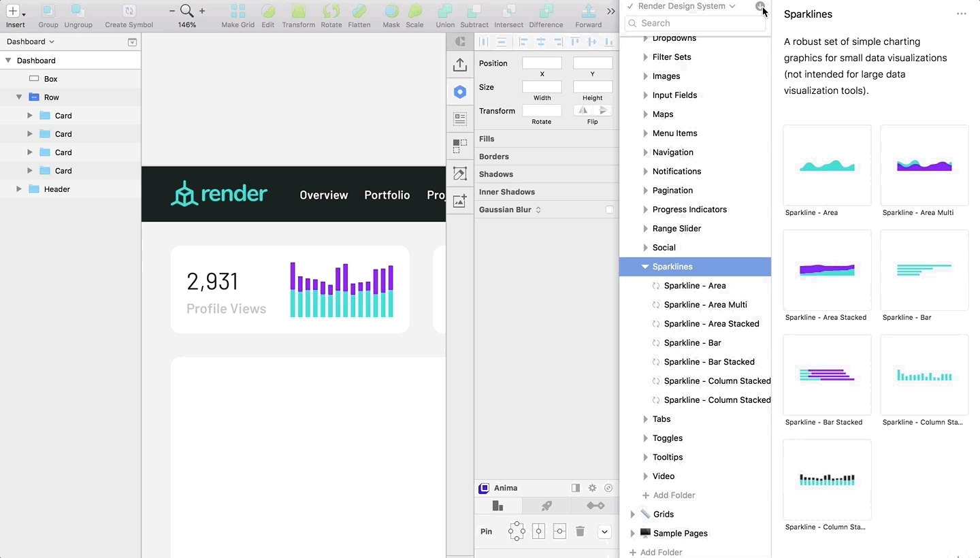Click the flip horizontal button
This screenshot has height=558, width=980.
click(583, 110)
